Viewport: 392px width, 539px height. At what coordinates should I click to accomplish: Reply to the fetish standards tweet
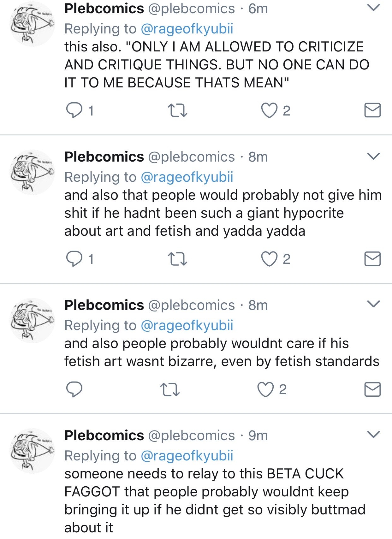click(74, 389)
